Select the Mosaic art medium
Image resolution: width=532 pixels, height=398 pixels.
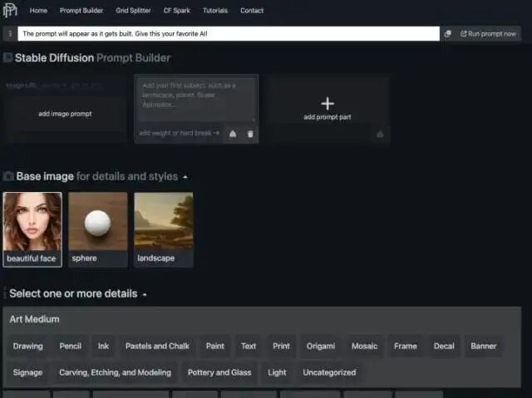click(364, 346)
